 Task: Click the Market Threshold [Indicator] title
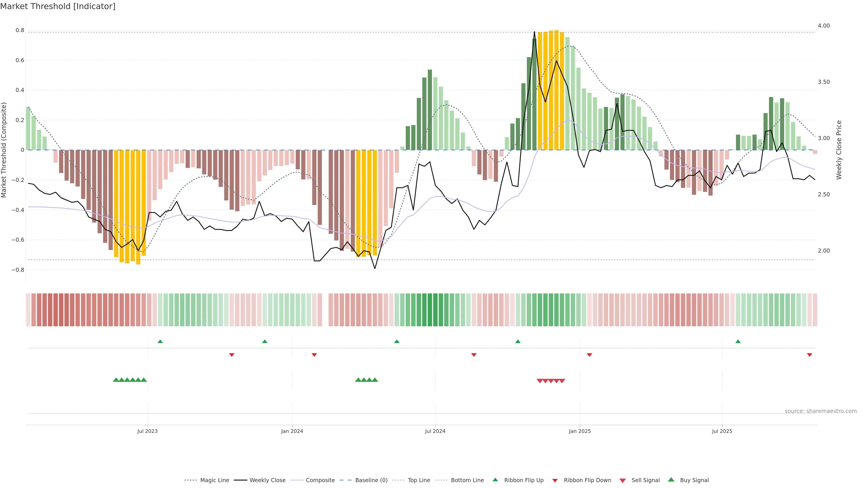coord(58,6)
